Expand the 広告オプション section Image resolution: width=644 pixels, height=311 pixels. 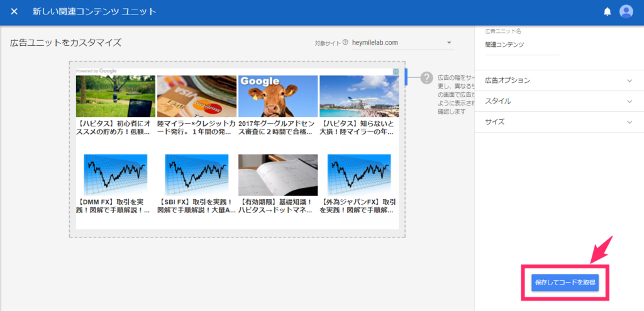pos(559,80)
